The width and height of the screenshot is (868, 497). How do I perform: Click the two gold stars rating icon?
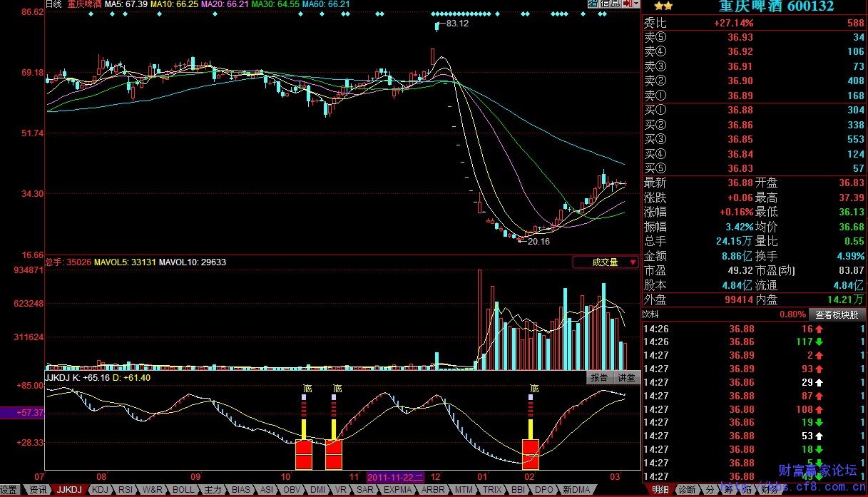(x=663, y=6)
